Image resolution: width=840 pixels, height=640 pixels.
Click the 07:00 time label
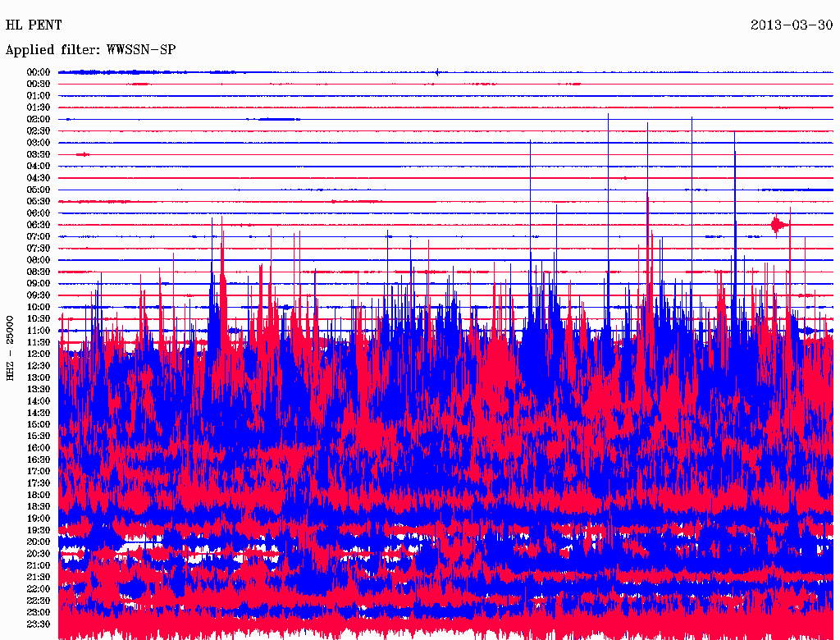[x=38, y=236]
